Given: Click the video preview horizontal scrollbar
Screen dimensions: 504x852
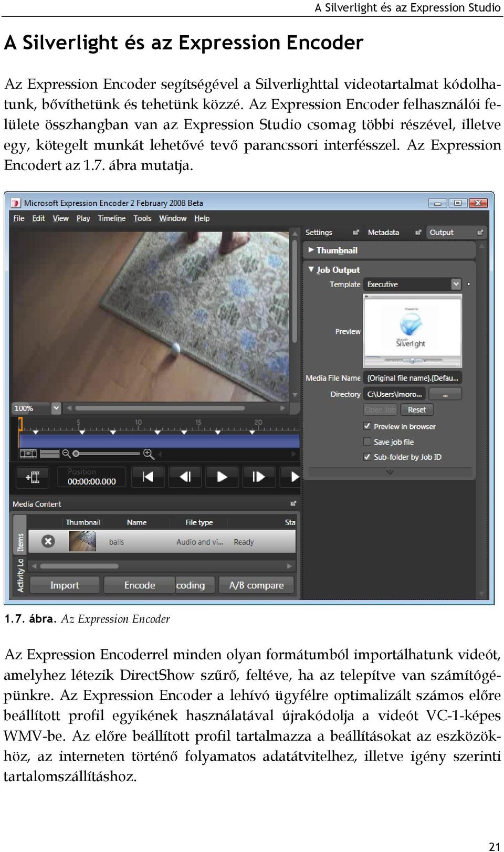Looking at the screenshot, I should (x=160, y=408).
